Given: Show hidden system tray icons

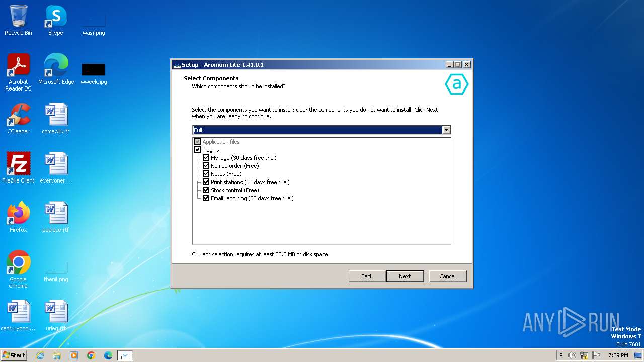Looking at the screenshot, I should [x=561, y=355].
